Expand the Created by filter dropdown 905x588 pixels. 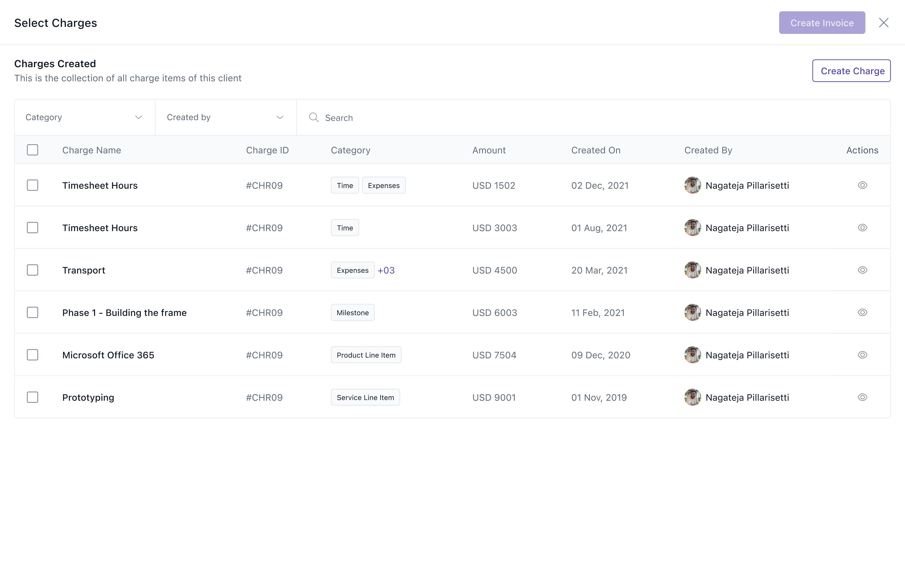pos(226,118)
